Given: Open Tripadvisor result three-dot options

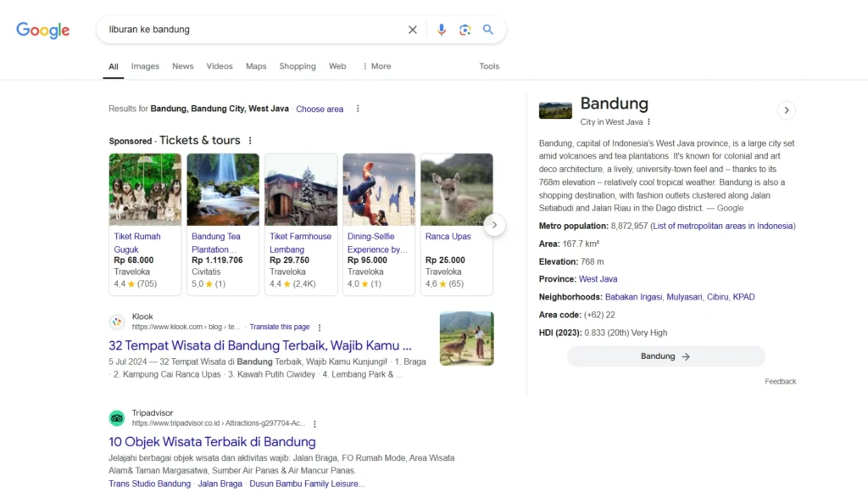Looking at the screenshot, I should pyautogui.click(x=315, y=423).
